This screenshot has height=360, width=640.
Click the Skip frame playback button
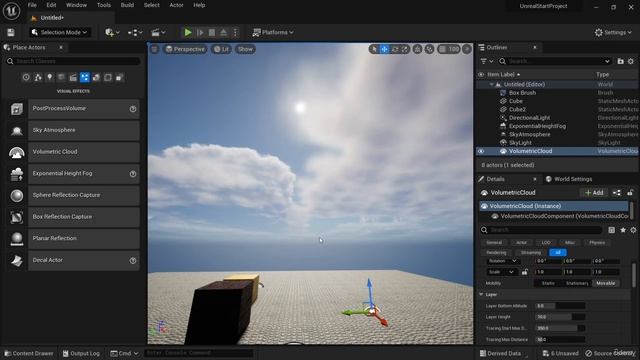point(200,32)
